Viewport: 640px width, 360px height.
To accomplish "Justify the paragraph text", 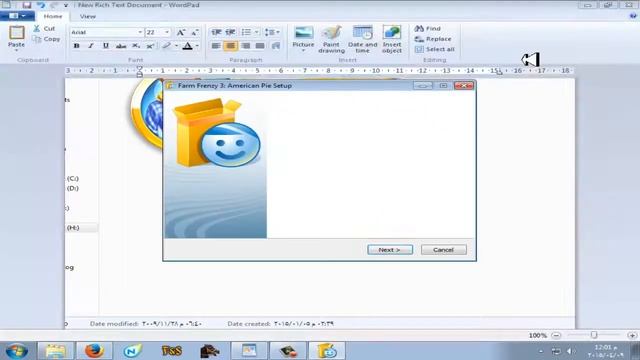I will click(260, 46).
